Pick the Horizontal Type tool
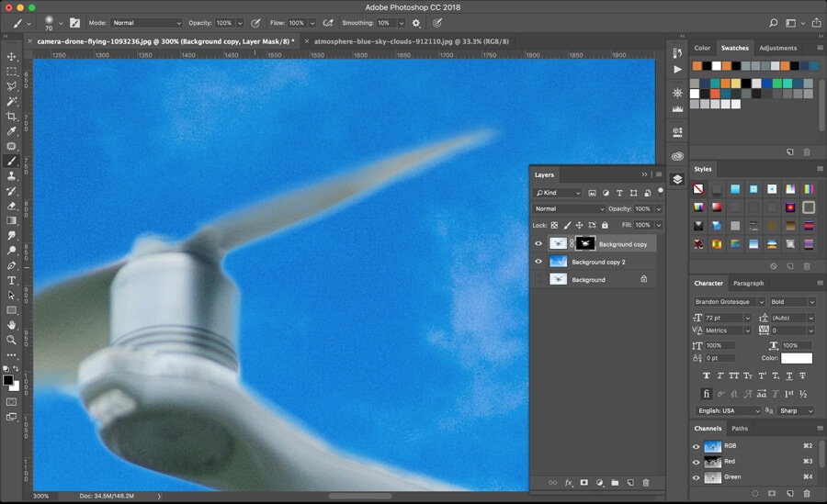This screenshot has height=504, width=827. 12,280
